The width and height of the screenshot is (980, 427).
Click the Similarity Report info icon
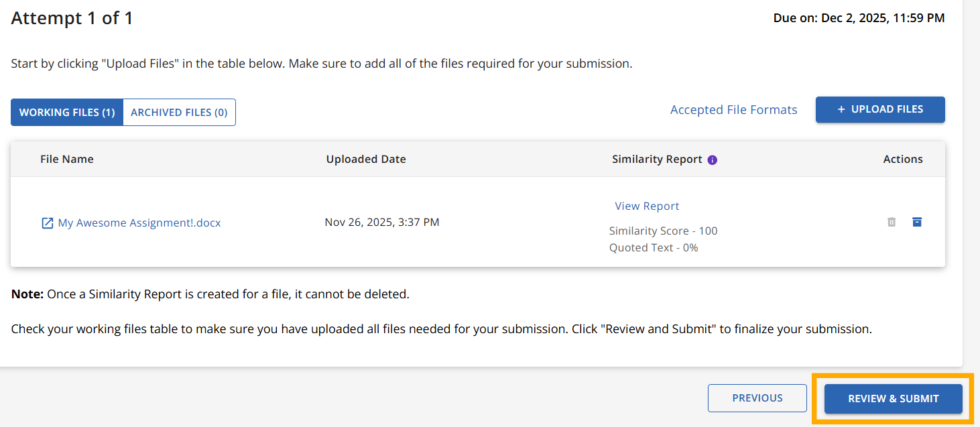click(713, 160)
